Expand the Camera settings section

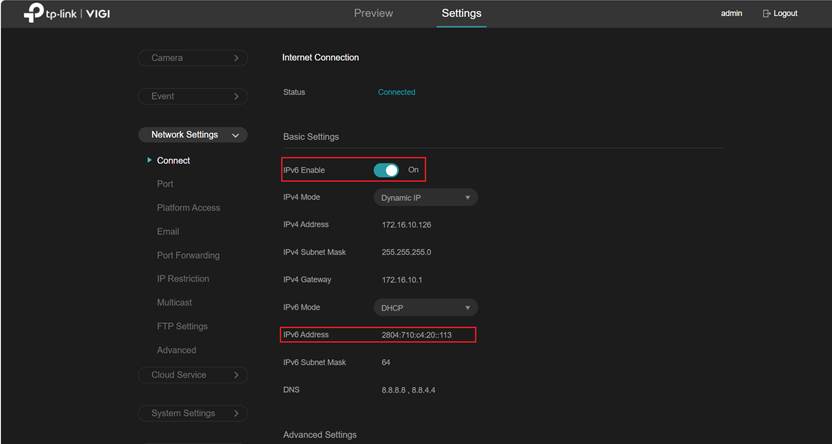point(193,58)
